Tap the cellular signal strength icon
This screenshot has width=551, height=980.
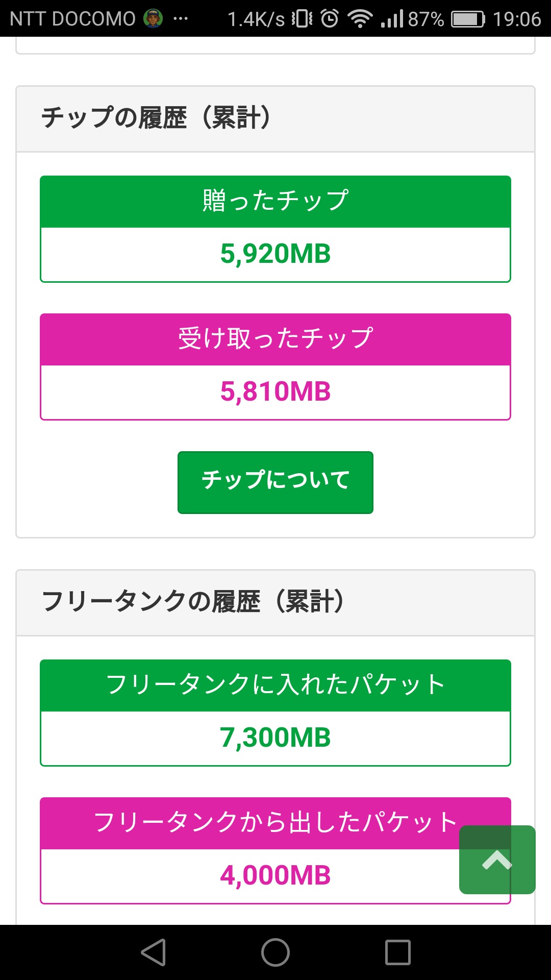pos(392,19)
